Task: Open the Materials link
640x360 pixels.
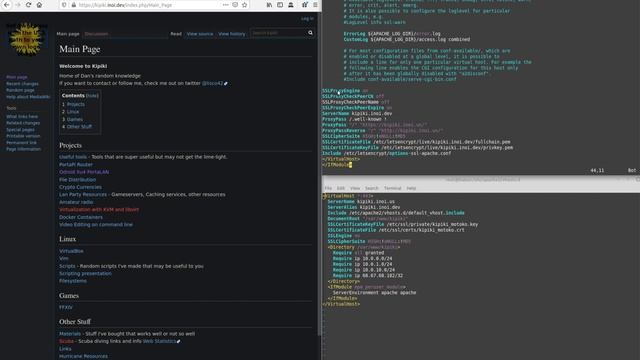Action: pos(70,334)
